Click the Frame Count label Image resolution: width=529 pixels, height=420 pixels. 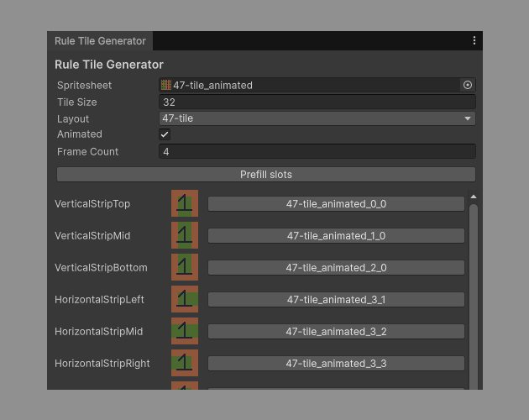87,151
